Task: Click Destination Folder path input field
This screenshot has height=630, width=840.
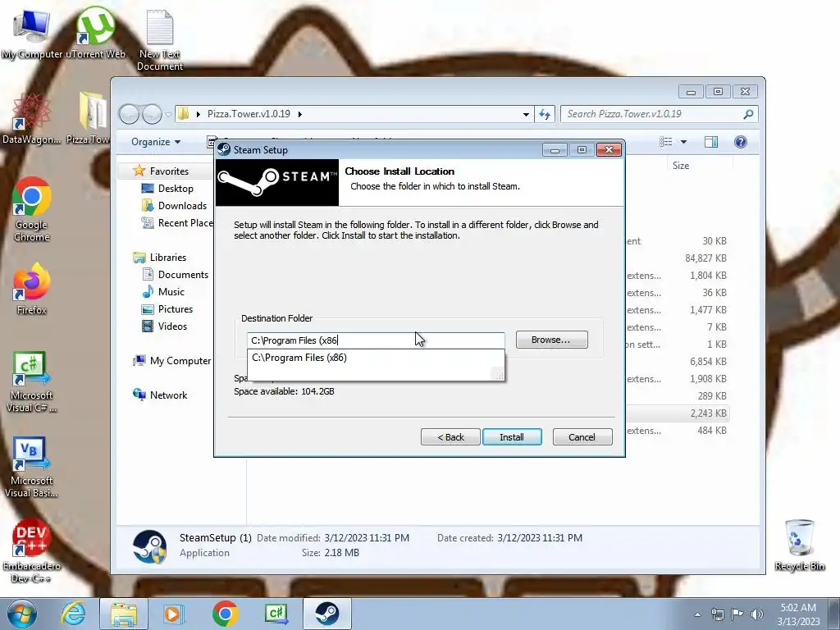Action: [376, 340]
